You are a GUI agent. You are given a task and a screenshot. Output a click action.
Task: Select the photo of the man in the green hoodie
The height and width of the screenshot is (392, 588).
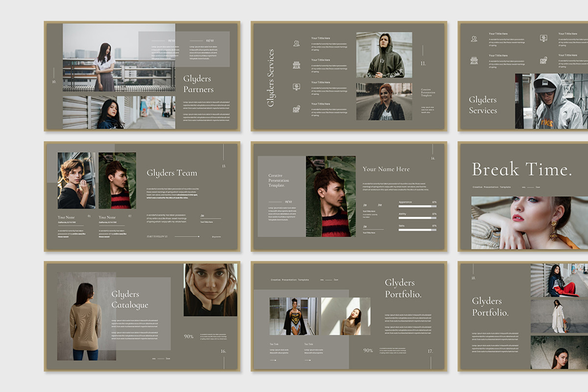click(x=384, y=55)
